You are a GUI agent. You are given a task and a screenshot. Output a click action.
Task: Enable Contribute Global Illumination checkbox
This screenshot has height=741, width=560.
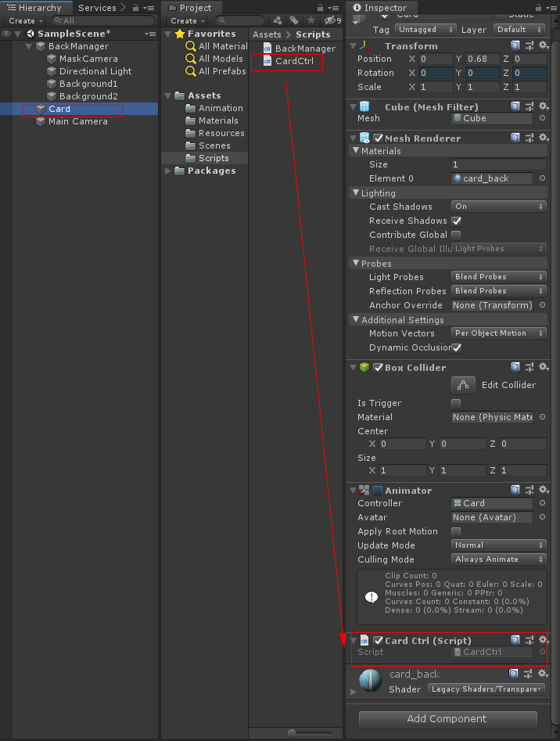pos(456,235)
